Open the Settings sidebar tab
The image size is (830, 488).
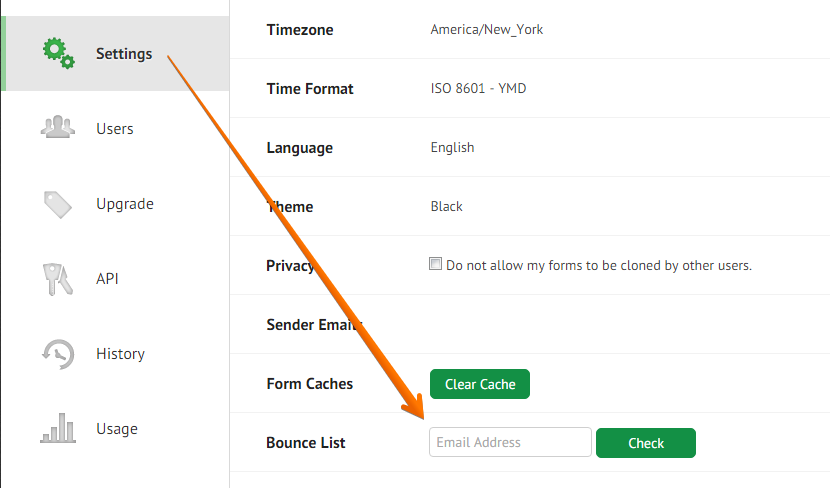point(124,54)
